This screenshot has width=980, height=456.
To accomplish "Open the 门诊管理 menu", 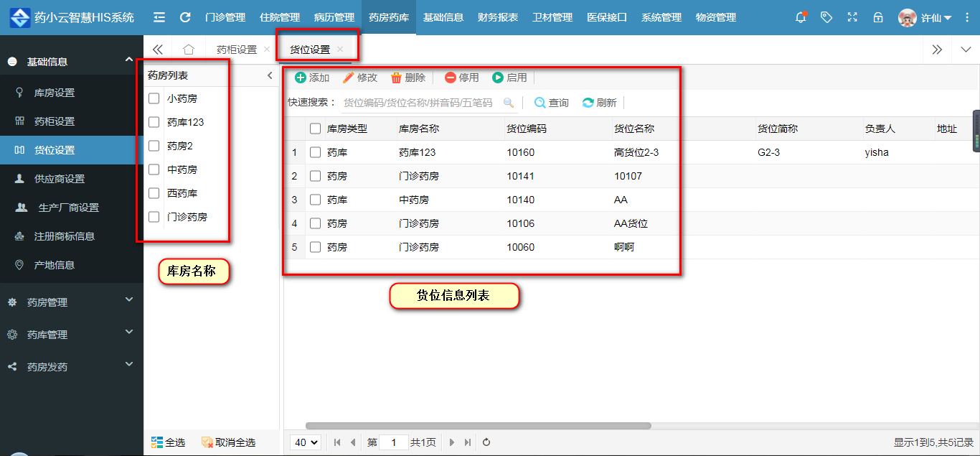I will tap(225, 17).
